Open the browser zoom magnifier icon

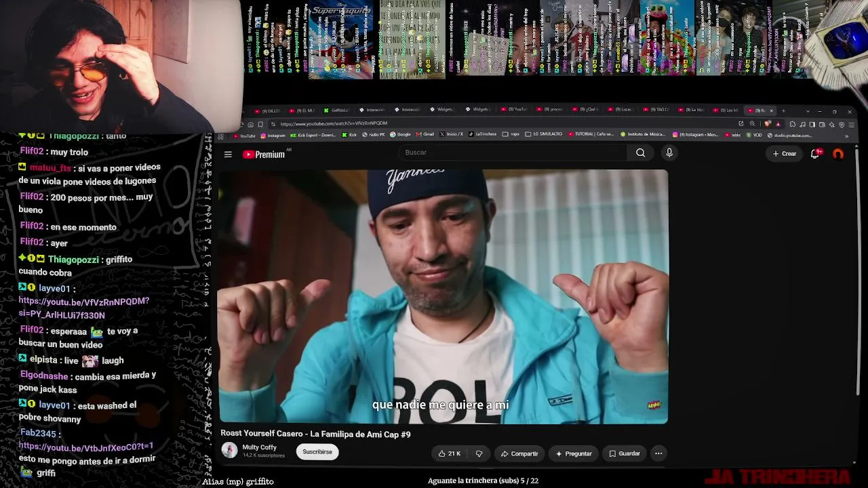752,124
